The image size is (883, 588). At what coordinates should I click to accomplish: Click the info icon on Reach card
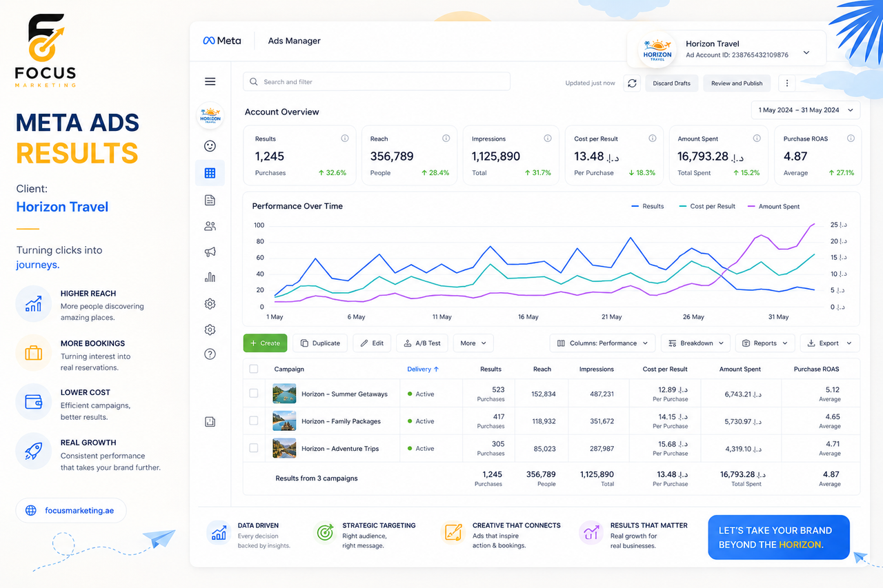[x=446, y=139]
